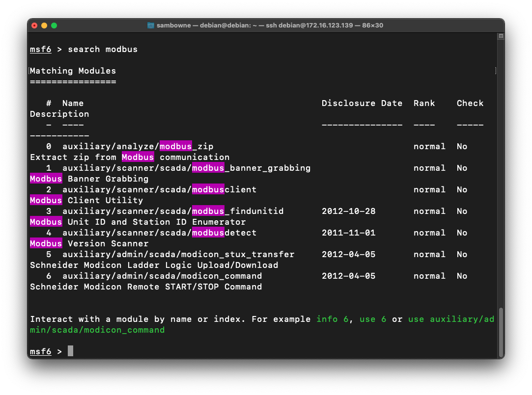Viewport: 532px width, 395px height.
Task: Select the modbus_banner_grabbing module path
Action: pos(186,168)
